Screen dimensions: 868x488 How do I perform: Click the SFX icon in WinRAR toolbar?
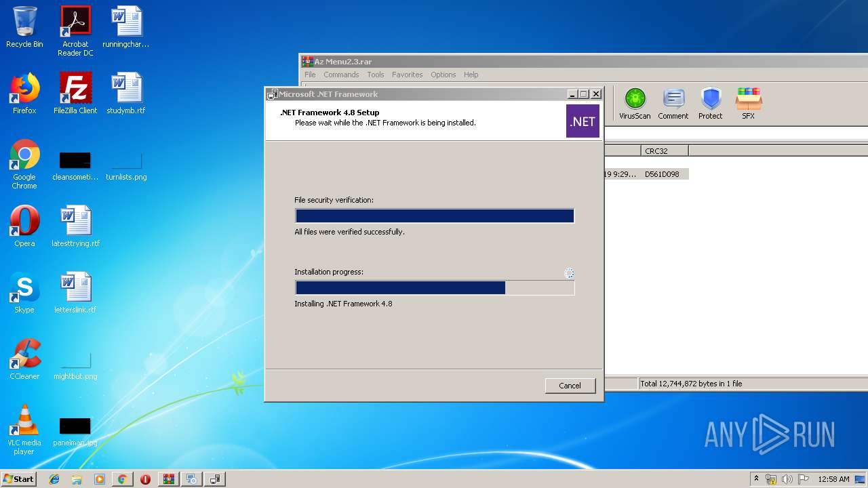coord(748,104)
